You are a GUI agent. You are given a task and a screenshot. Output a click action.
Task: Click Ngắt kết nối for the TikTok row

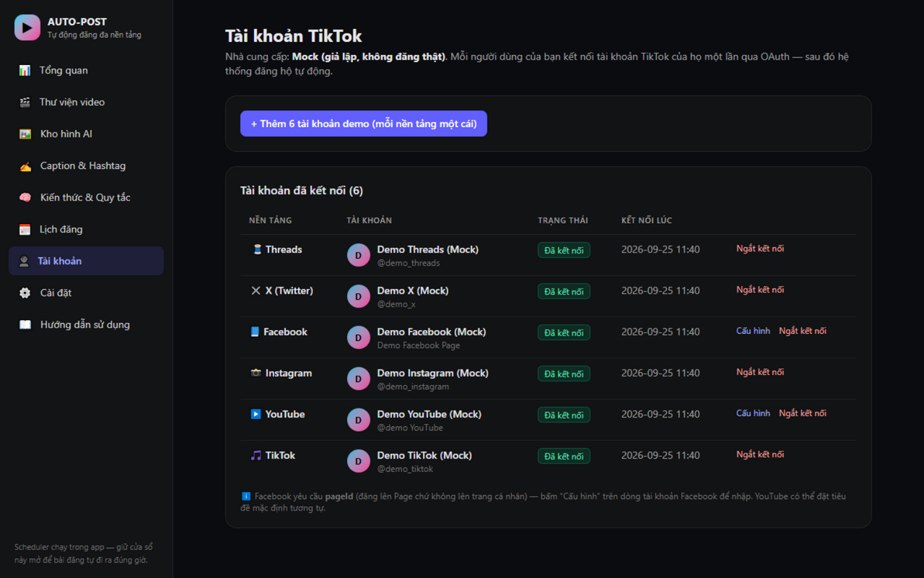click(x=760, y=454)
